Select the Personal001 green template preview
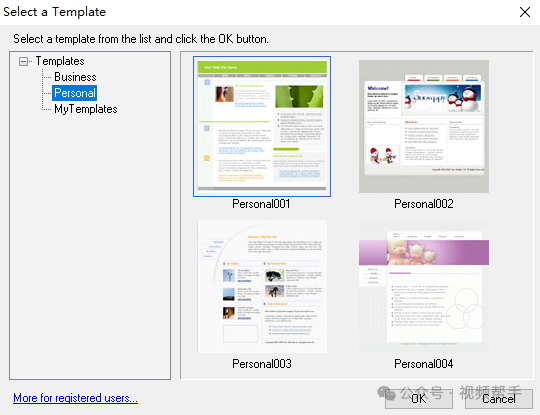Image resolution: width=540 pixels, height=415 pixels. coord(262,126)
